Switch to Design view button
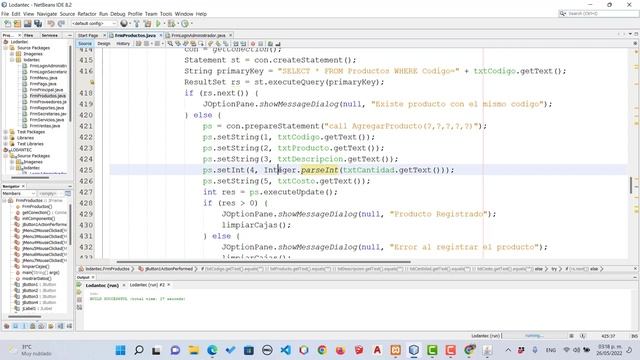The image size is (640, 360). (104, 43)
